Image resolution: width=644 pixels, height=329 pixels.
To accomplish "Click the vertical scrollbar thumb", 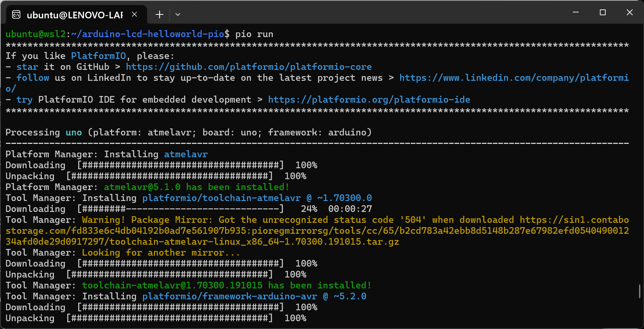I will click(x=639, y=291).
